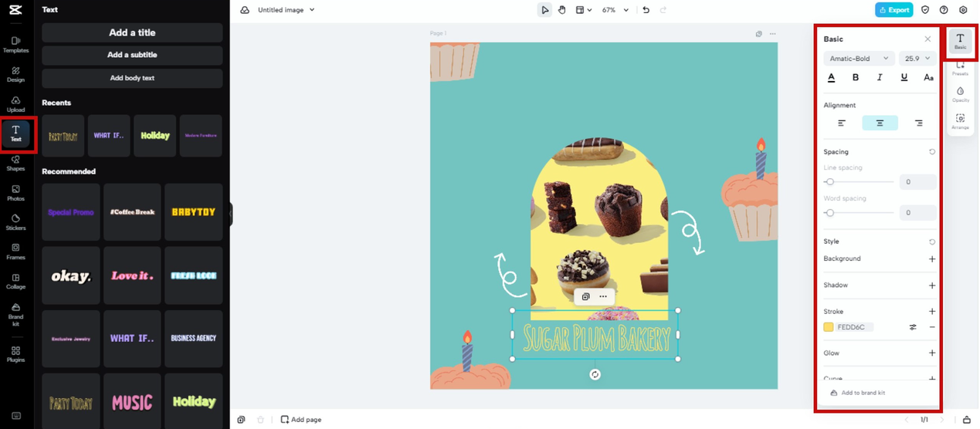Image resolution: width=980 pixels, height=429 pixels.
Task: Open the canvas layout view dropdown
Action: [x=584, y=10]
